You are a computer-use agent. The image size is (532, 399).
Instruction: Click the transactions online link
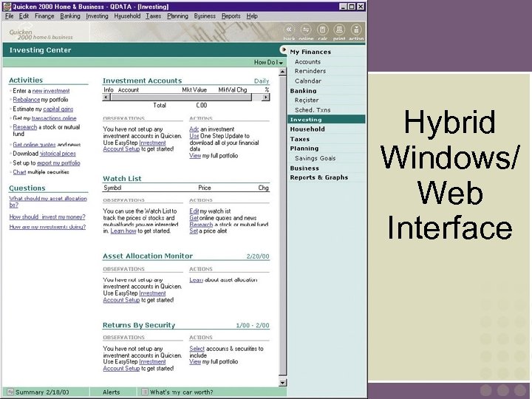pos(54,118)
